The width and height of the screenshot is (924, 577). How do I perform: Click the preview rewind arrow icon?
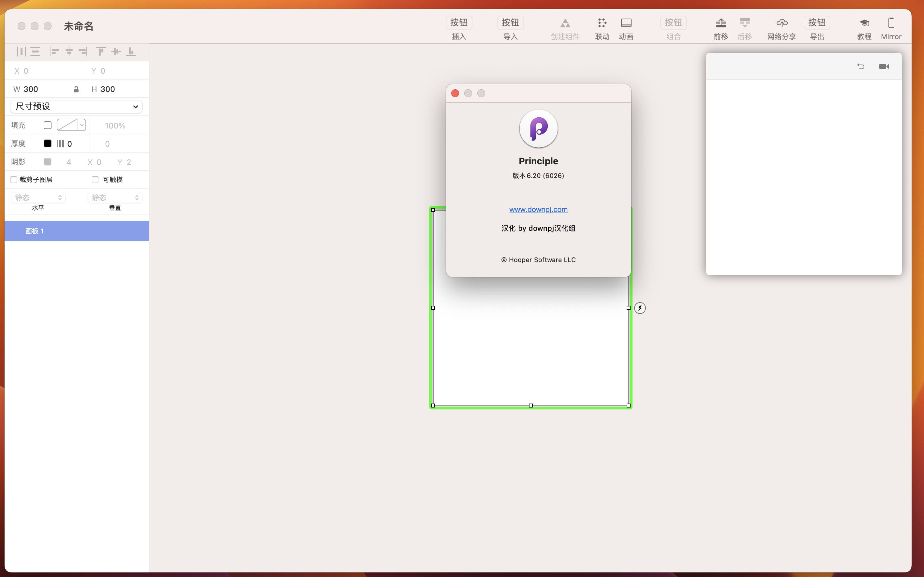click(x=861, y=67)
